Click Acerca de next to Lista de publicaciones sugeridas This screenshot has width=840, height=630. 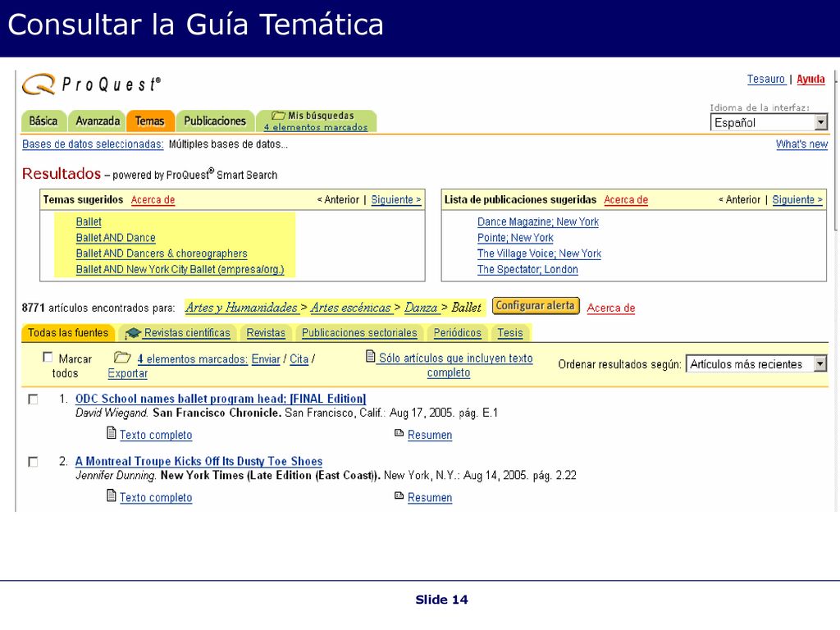point(626,200)
